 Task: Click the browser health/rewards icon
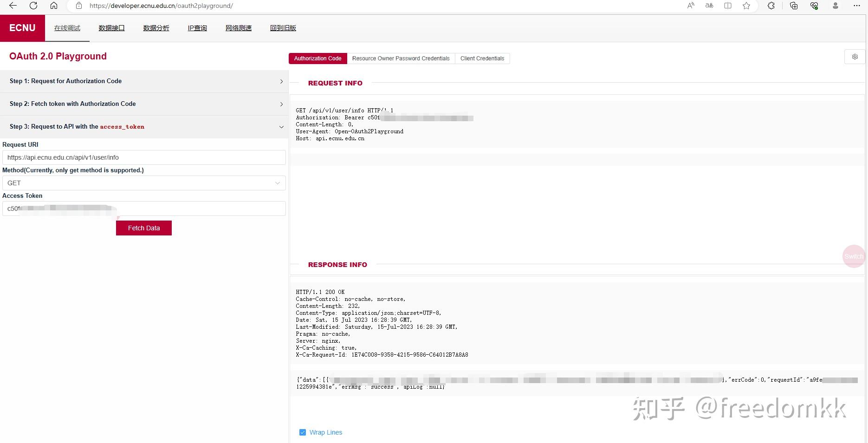pos(813,6)
